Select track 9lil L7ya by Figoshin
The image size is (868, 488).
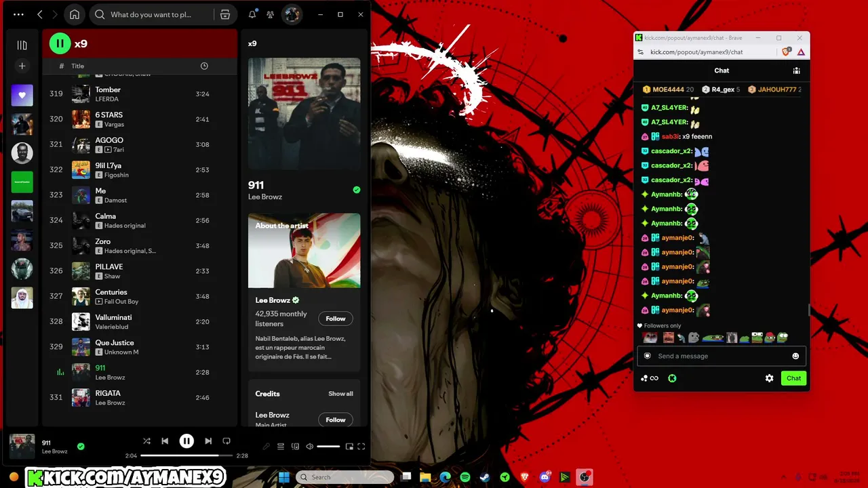(140, 169)
